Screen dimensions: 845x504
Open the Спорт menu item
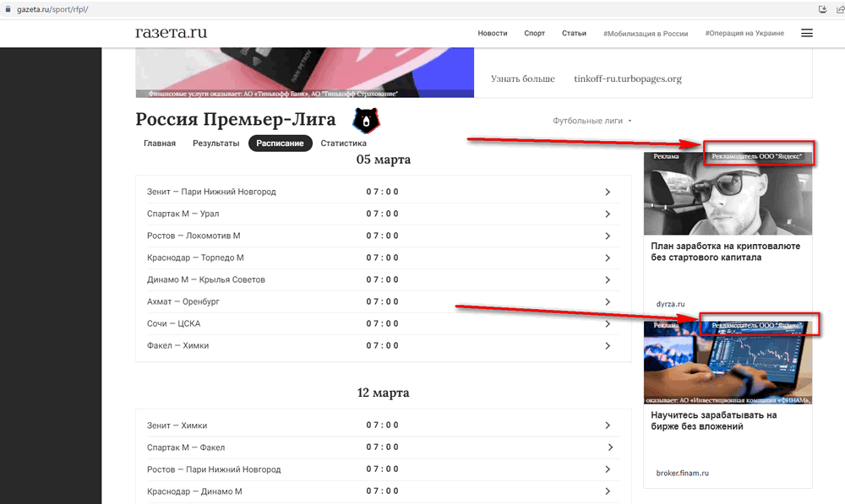pyautogui.click(x=534, y=34)
